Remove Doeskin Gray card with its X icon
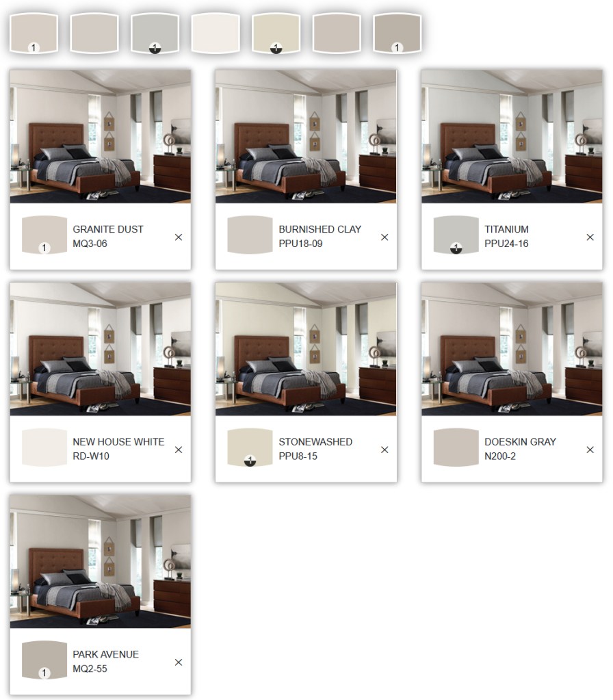Screen dimensions: 613x700 tap(590, 450)
